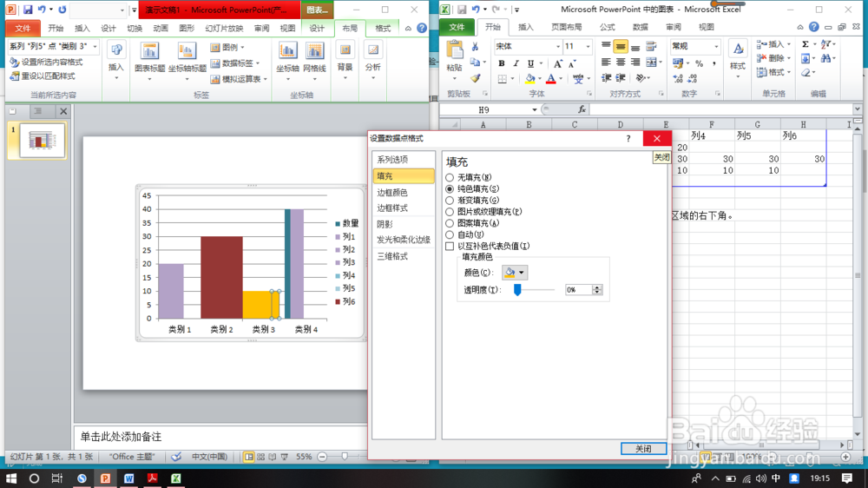Switch to Excel Page Layout (页面布局) tab
The width and height of the screenshot is (868, 488).
(x=566, y=27)
